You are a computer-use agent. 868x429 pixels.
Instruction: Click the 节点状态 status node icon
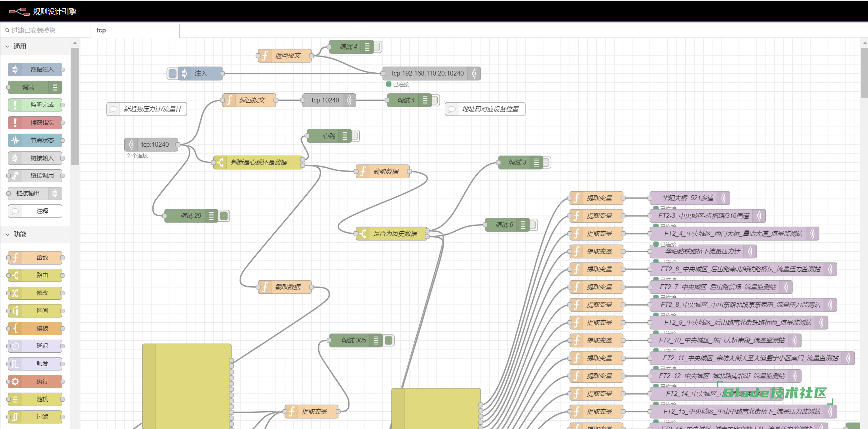pyautogui.click(x=15, y=140)
